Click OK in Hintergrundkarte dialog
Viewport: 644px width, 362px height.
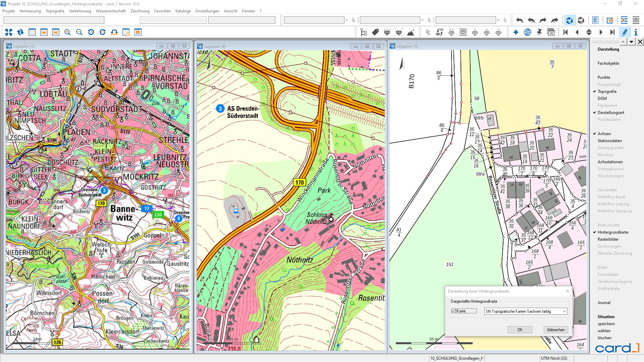520,330
